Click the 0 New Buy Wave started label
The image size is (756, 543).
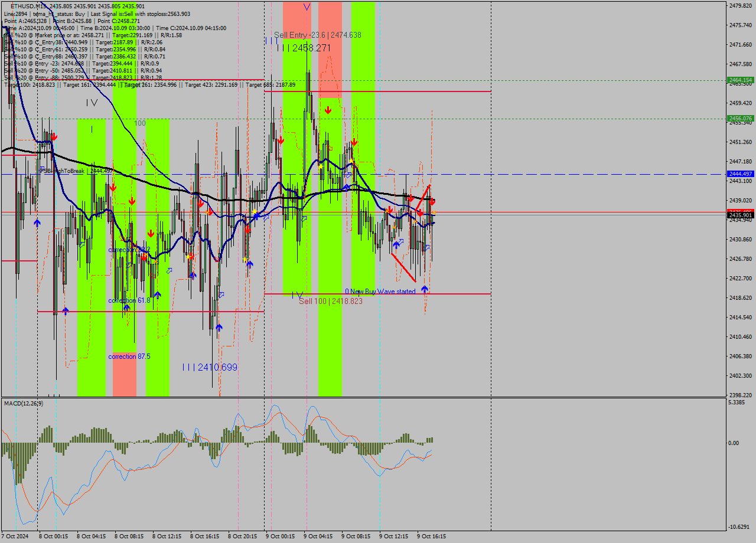[x=380, y=292]
